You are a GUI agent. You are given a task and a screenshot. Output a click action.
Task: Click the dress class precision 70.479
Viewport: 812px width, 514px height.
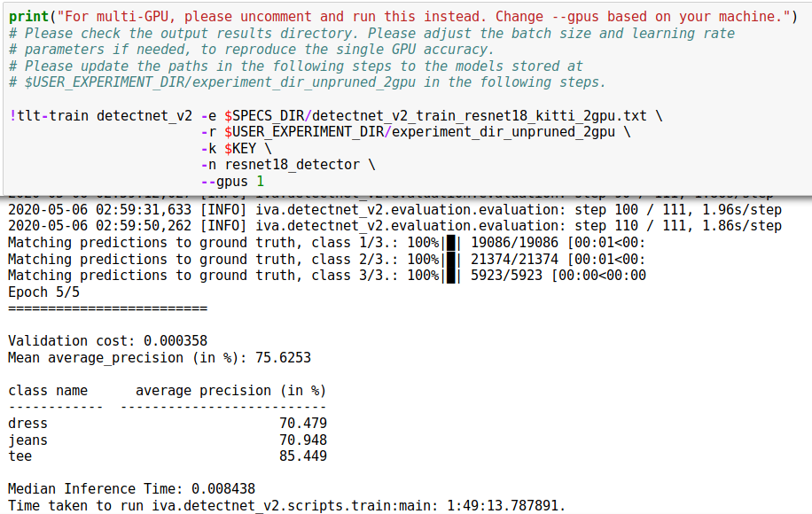303,424
